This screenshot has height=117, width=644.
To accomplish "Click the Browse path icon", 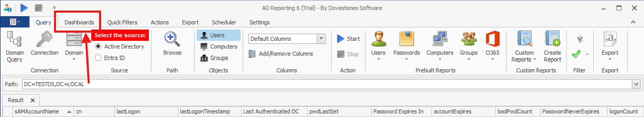I will [172, 40].
